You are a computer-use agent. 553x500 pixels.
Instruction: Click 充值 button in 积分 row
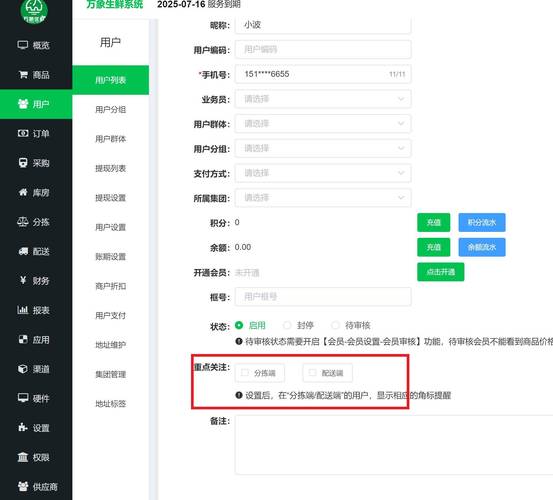433,222
